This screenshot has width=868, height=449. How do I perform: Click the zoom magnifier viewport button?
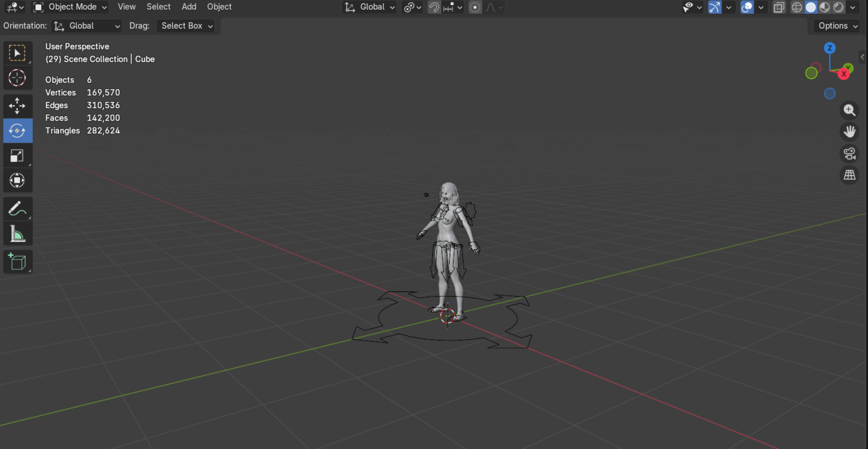[849, 110]
